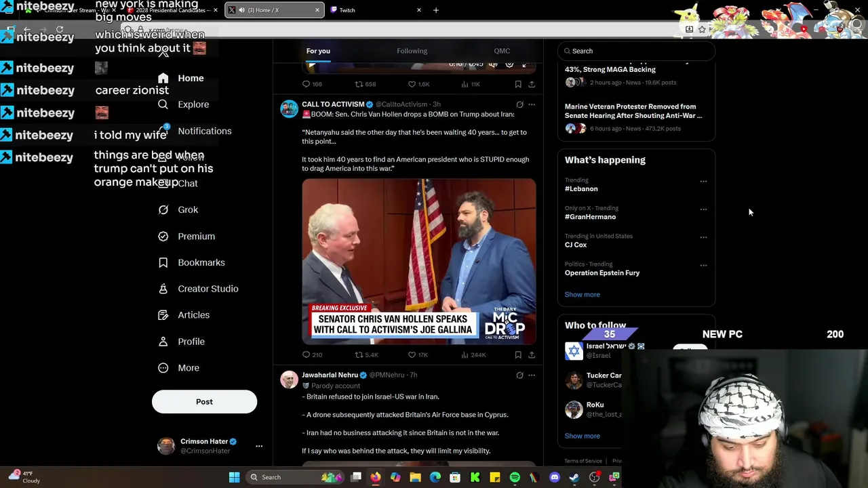The image size is (868, 488).
Task: Close the Home / X browser tab
Action: (317, 10)
